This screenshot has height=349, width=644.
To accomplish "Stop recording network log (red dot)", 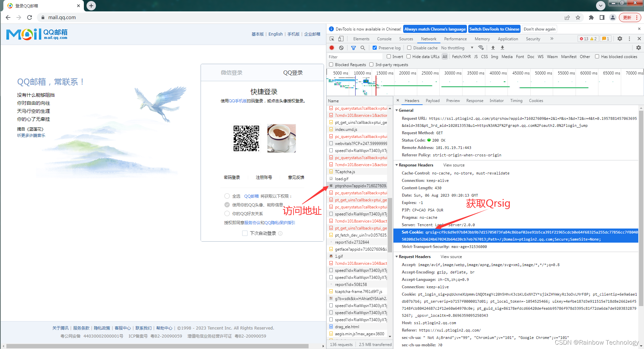I will click(x=332, y=48).
